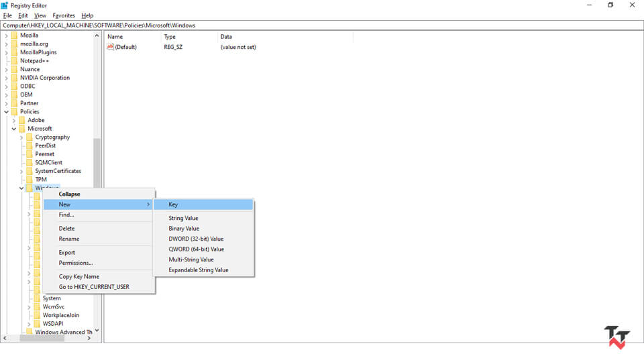This screenshot has width=644, height=362.
Task: Click the PeerDist folder icon
Action: click(29, 145)
